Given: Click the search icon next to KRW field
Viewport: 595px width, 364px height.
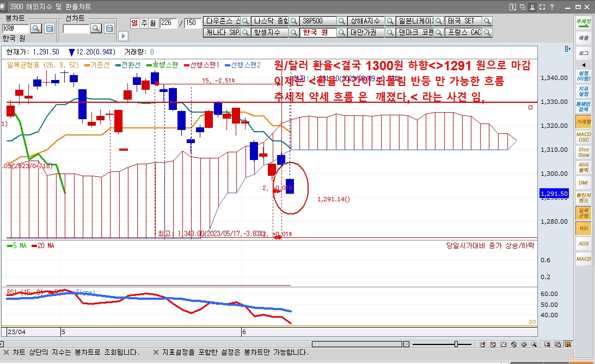Looking at the screenshot, I should coord(36,28).
